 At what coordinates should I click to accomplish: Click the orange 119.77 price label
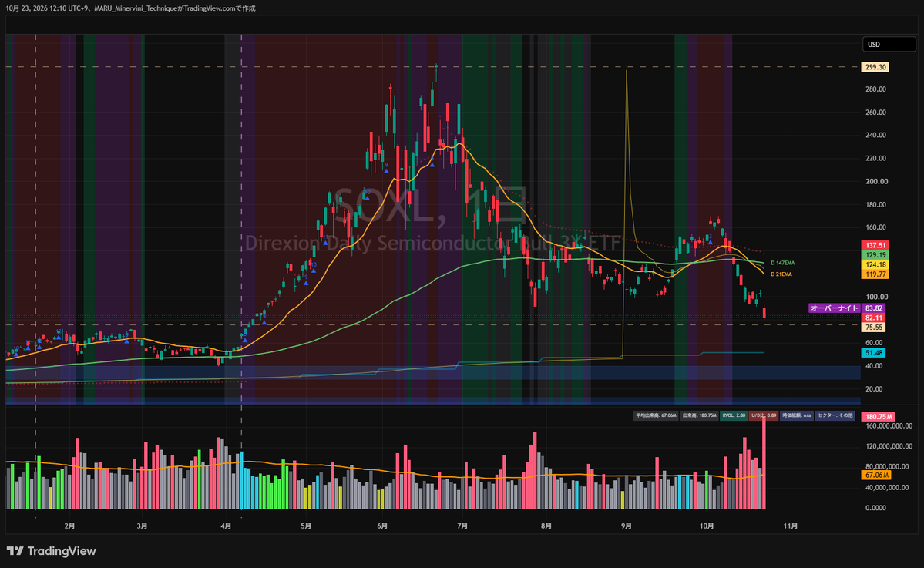coord(875,274)
